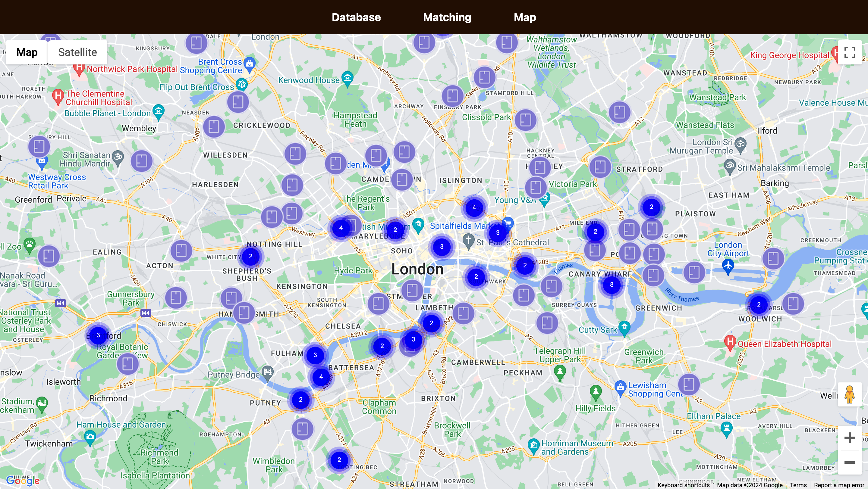The width and height of the screenshot is (868, 489).
Task: Click book marker near Stratford
Action: 600,167
